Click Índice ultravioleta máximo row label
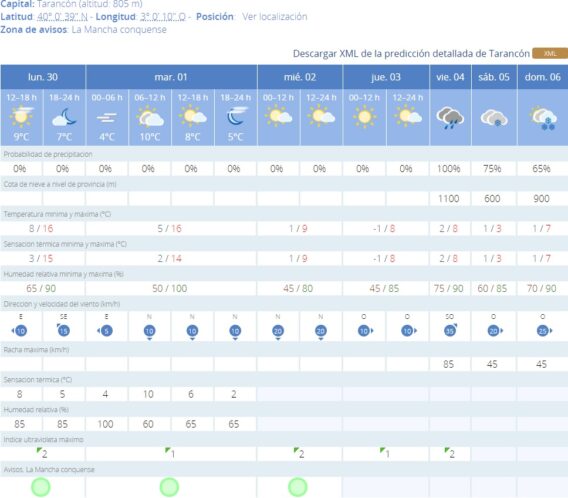The height and width of the screenshot is (498, 568). 43,439
